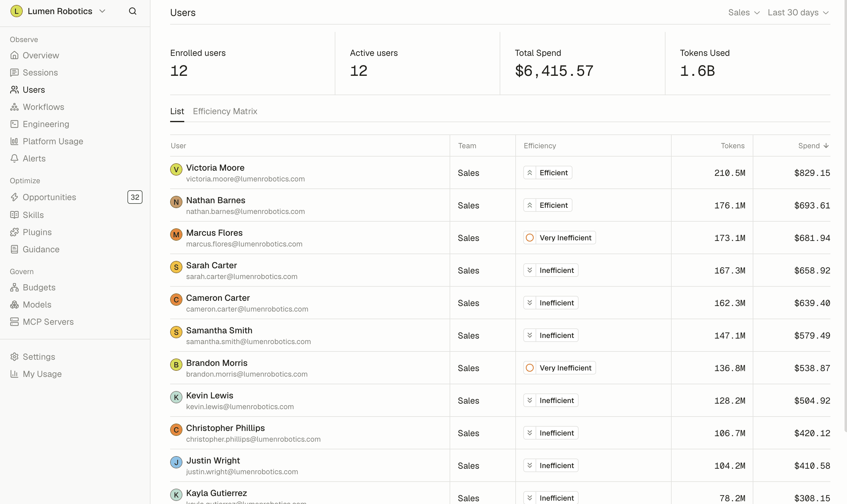The image size is (847, 504).
Task: Open Nathan Barnes's user row
Action: pos(500,205)
